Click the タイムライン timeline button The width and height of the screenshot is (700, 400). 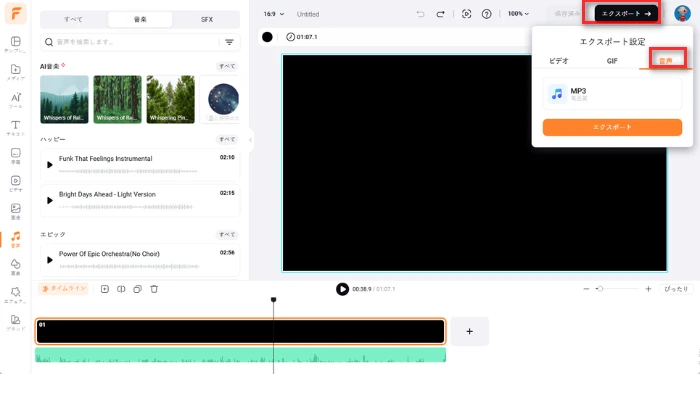coord(64,289)
